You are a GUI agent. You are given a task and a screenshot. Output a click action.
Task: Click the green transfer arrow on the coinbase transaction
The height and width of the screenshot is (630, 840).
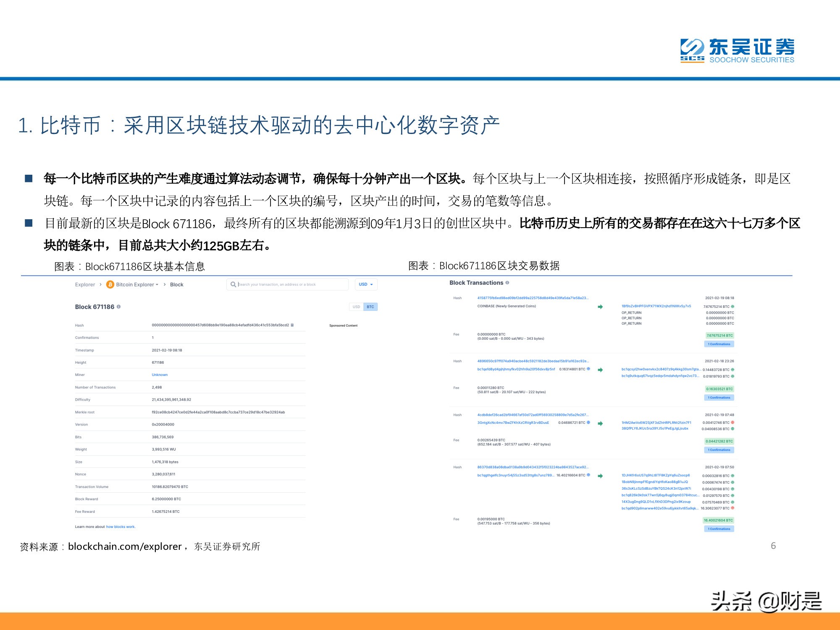coord(600,307)
